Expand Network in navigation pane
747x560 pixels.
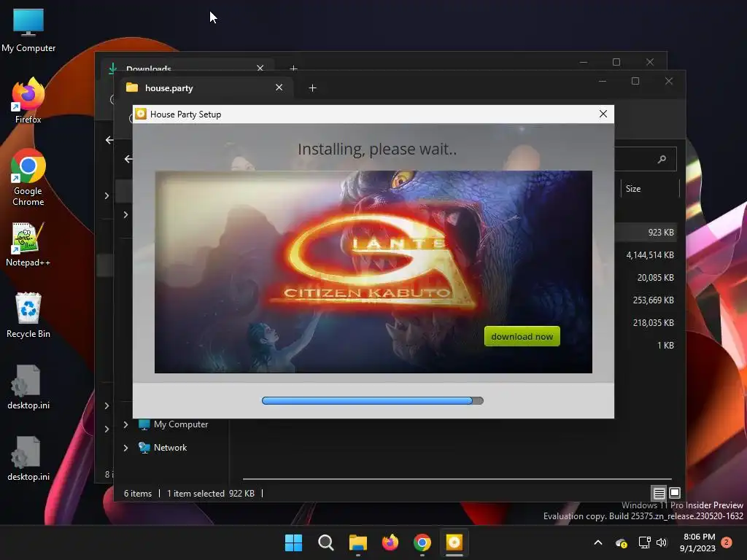[125, 448]
